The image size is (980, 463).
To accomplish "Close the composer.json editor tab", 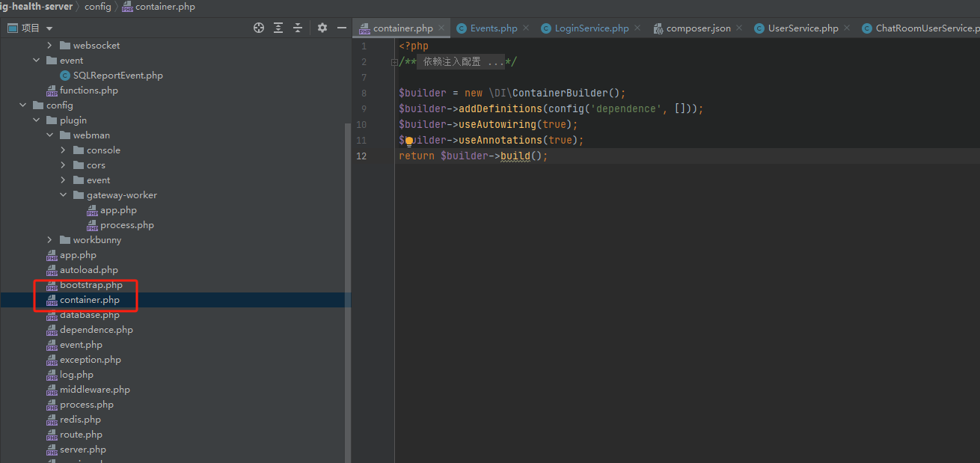I will (739, 28).
